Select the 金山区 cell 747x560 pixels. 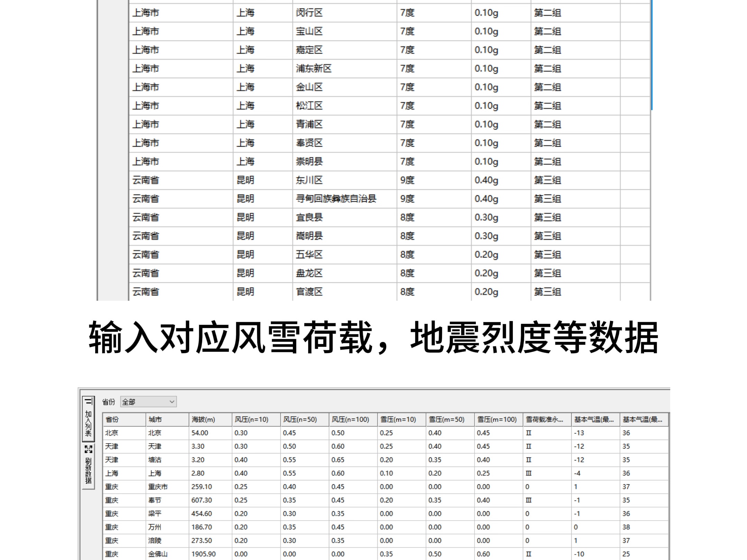click(x=344, y=87)
